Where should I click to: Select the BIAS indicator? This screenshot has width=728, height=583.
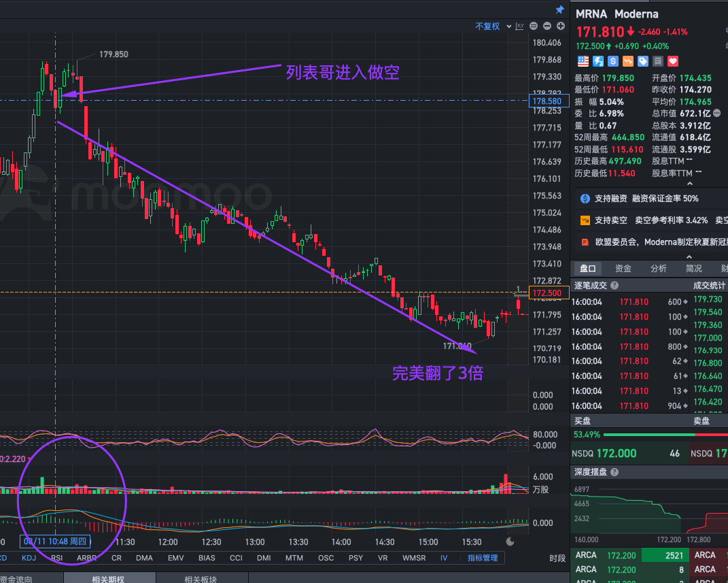tap(207, 557)
